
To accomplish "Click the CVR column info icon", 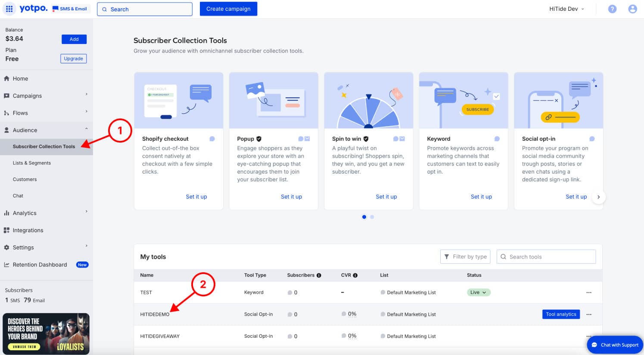I will coord(355,275).
